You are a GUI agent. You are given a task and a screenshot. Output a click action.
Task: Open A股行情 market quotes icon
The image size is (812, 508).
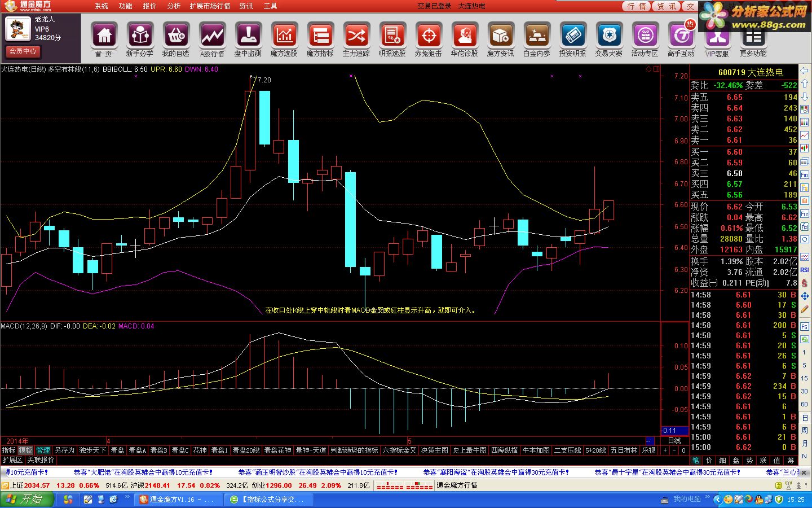click(212, 36)
